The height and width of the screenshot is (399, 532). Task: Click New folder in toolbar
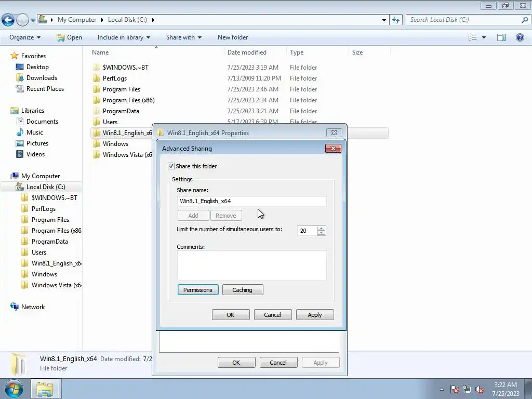coord(233,37)
